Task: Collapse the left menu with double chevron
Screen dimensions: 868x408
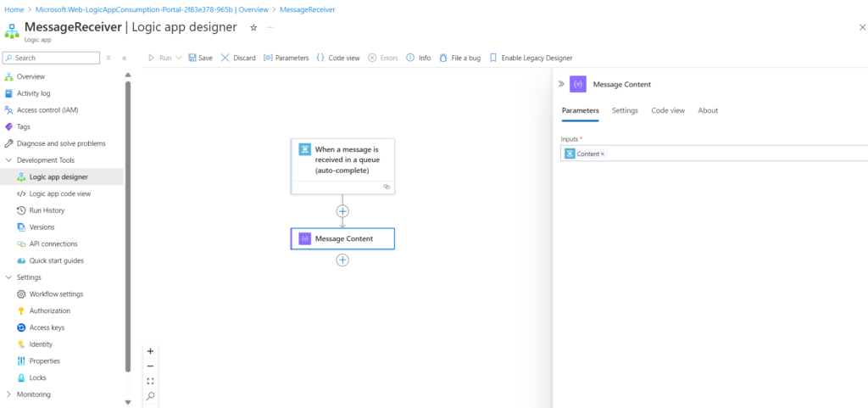Action: coord(125,58)
